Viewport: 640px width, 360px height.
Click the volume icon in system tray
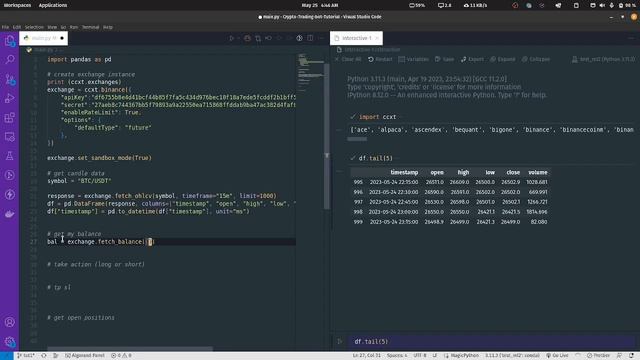602,5
